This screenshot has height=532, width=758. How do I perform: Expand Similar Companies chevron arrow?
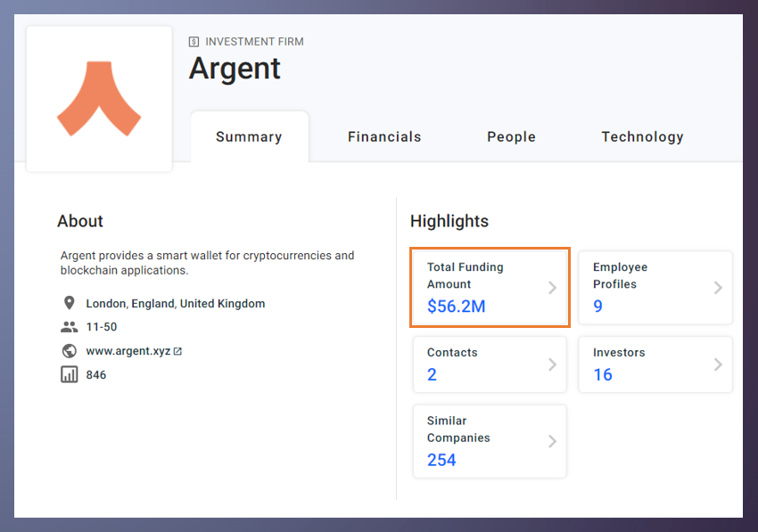point(552,441)
